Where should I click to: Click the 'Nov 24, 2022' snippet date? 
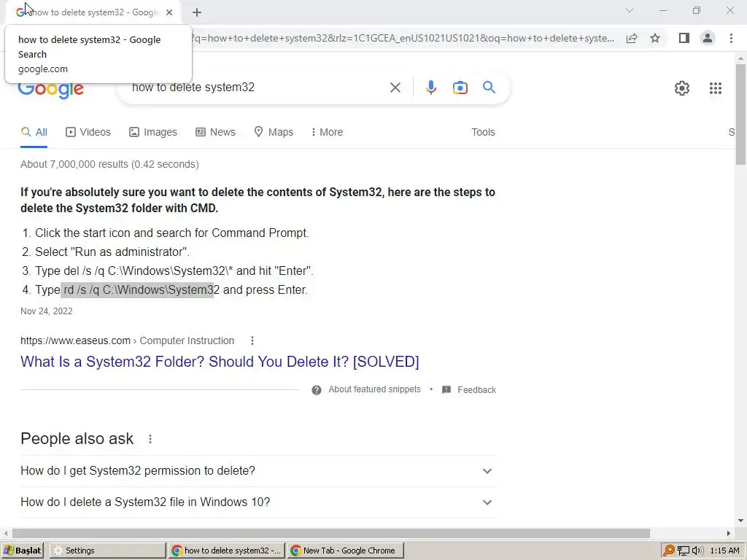pyautogui.click(x=46, y=311)
